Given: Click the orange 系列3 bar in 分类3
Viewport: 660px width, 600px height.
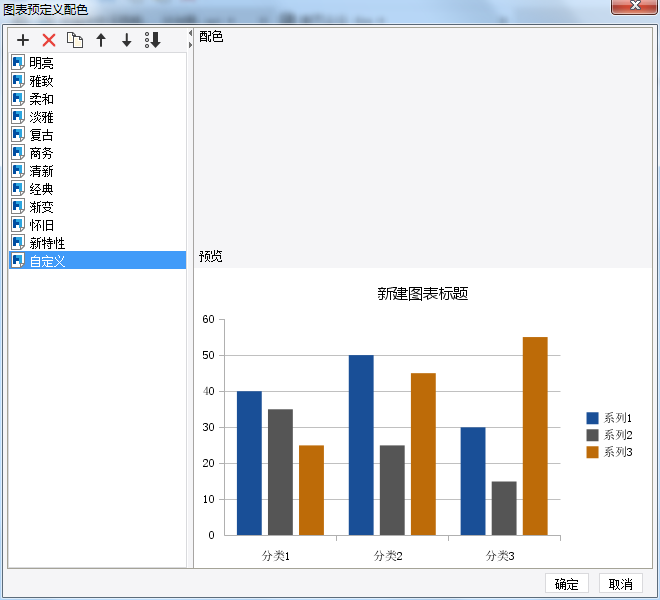Looking at the screenshot, I should (x=535, y=436).
